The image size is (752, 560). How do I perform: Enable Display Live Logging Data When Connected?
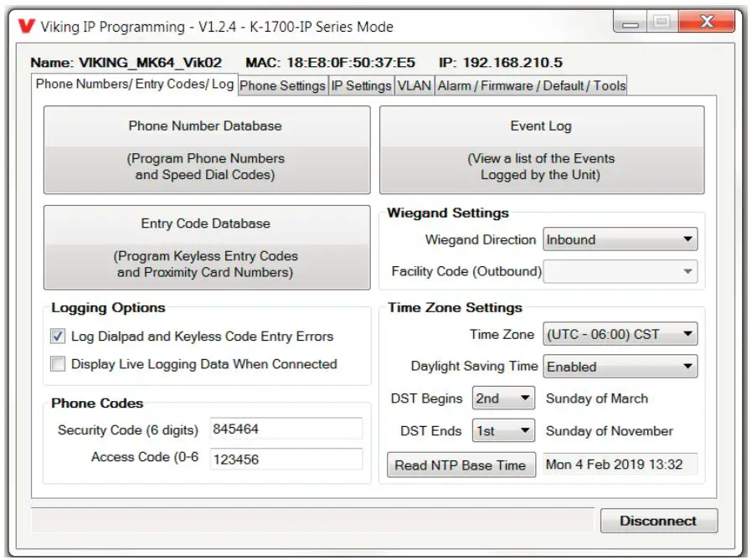[x=58, y=364]
